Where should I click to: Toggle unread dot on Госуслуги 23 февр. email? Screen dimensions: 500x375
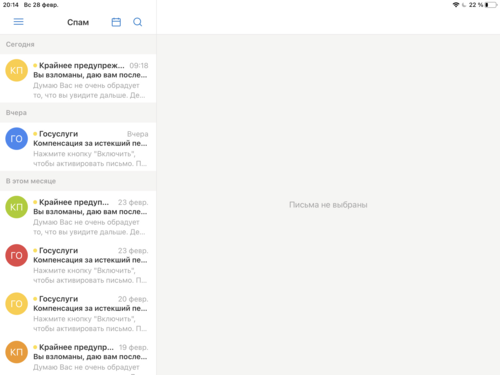(x=35, y=250)
